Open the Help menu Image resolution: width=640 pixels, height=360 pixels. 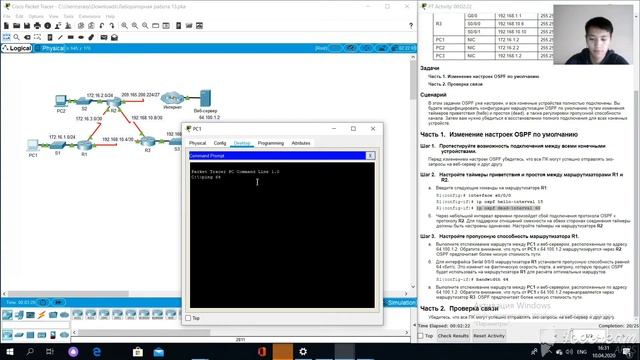[x=110, y=16]
